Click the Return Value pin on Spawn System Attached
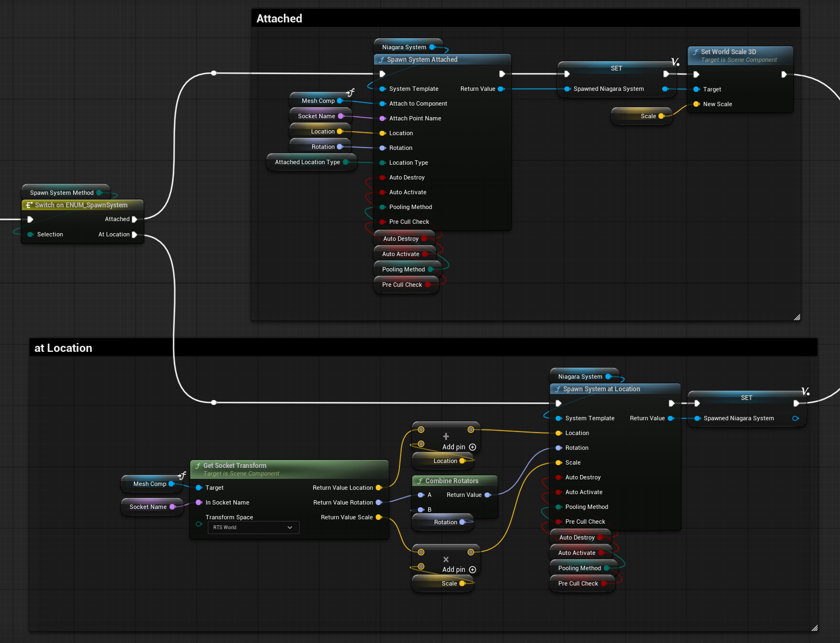This screenshot has height=643, width=840. tap(500, 89)
